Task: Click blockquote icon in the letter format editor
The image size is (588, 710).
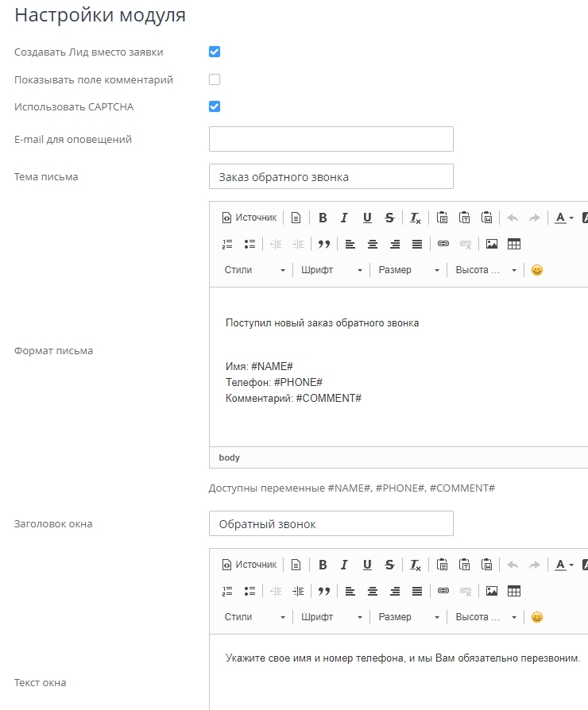Action: (x=323, y=244)
